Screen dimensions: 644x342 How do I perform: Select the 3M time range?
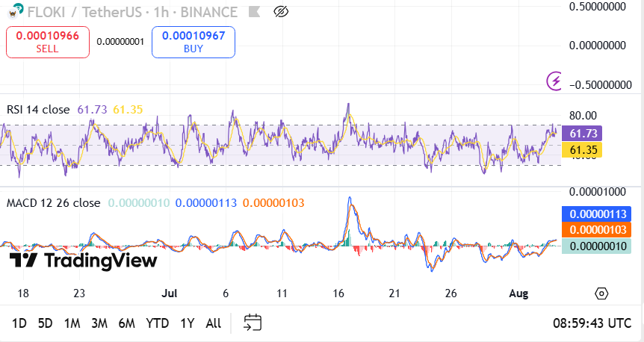pos(99,323)
